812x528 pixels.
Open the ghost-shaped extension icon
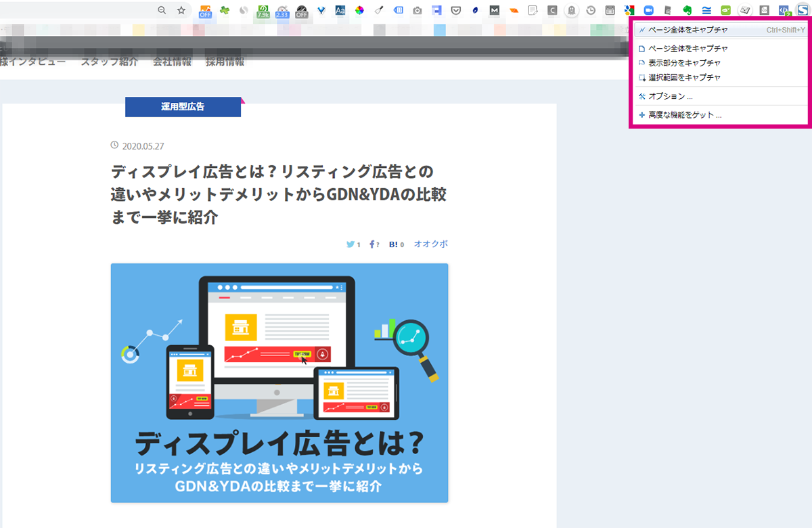(x=572, y=10)
